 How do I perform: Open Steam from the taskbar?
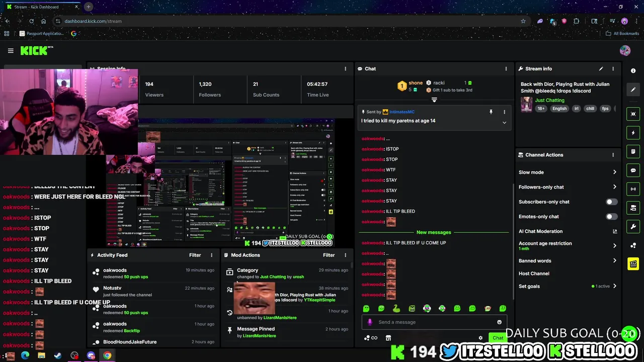[x=58, y=355]
